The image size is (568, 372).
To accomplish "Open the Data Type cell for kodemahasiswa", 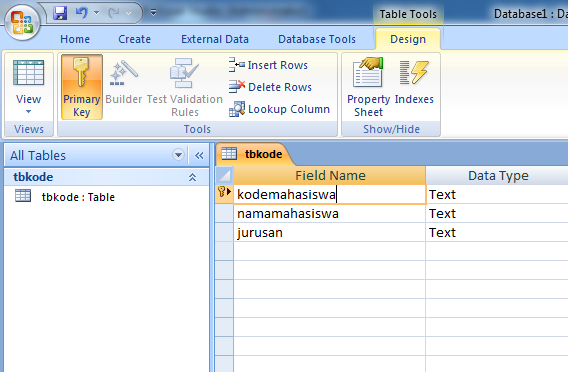I will [497, 195].
